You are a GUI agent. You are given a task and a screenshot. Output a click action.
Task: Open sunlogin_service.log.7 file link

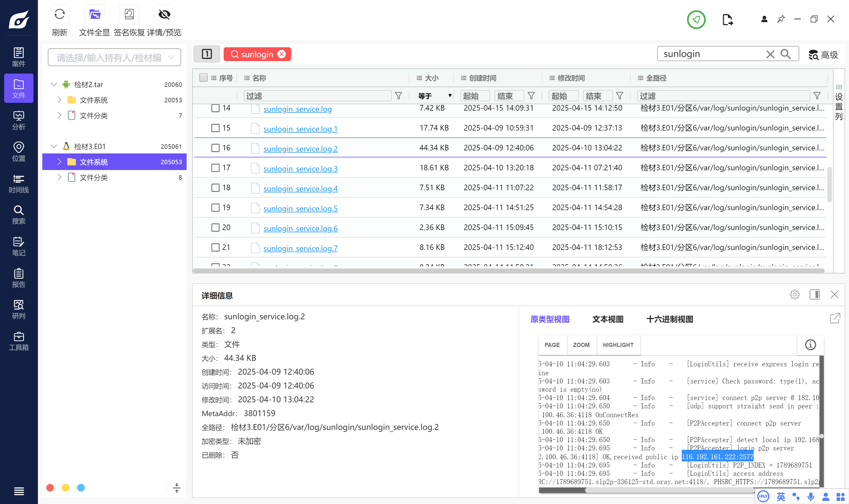click(x=301, y=248)
